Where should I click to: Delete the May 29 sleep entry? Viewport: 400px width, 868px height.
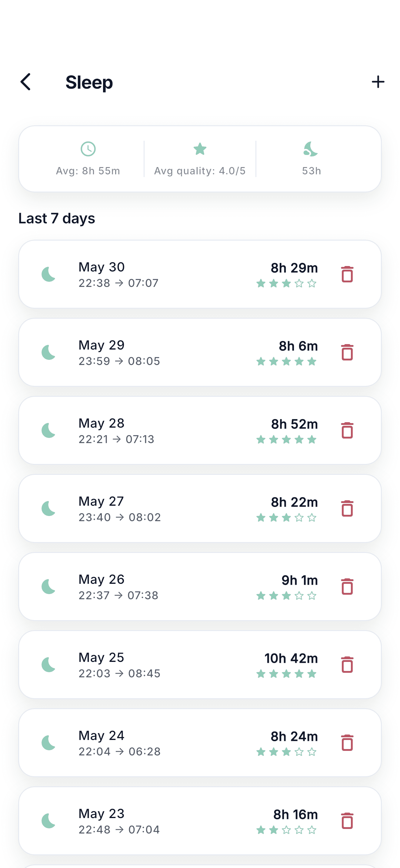347,353
